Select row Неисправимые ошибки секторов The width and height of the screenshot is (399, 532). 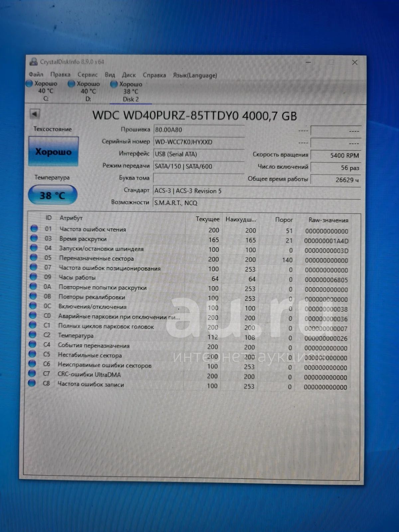189,366
